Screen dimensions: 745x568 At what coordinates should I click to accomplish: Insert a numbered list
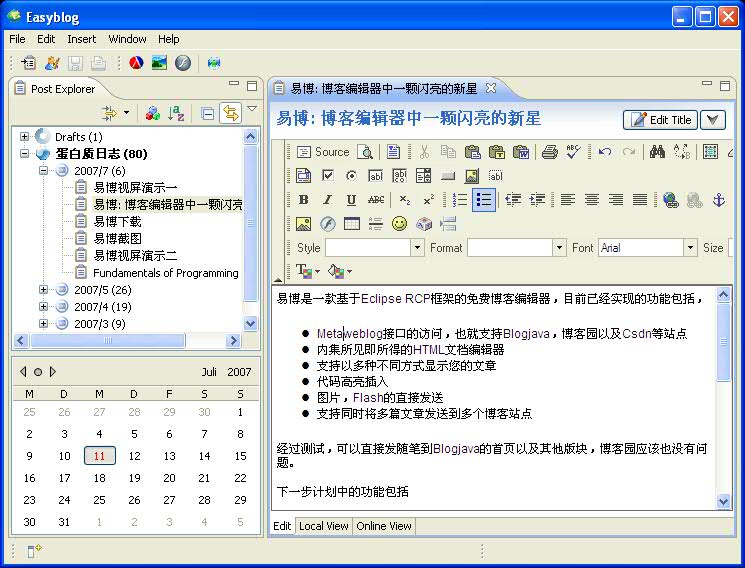tap(460, 200)
